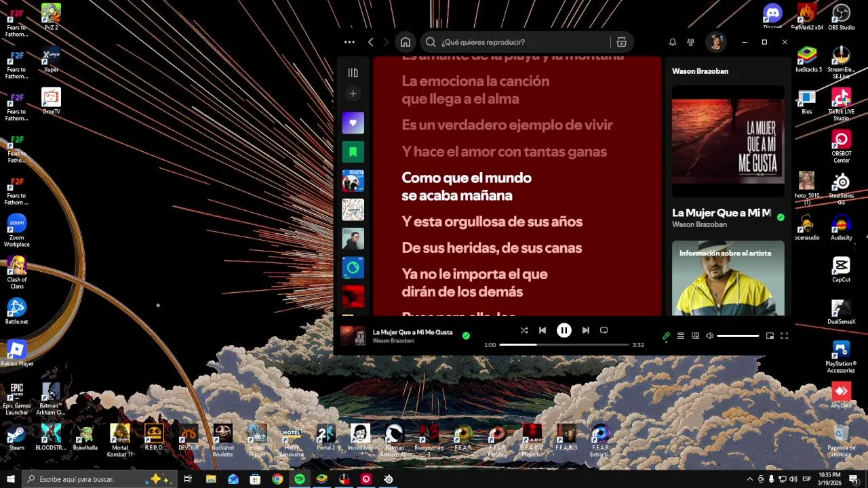Toggle shuffle playback

point(524,330)
